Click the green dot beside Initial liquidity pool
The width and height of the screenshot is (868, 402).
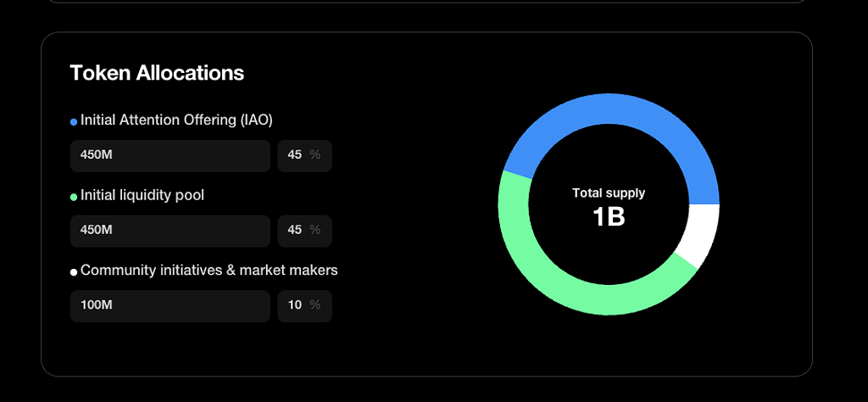click(x=74, y=197)
